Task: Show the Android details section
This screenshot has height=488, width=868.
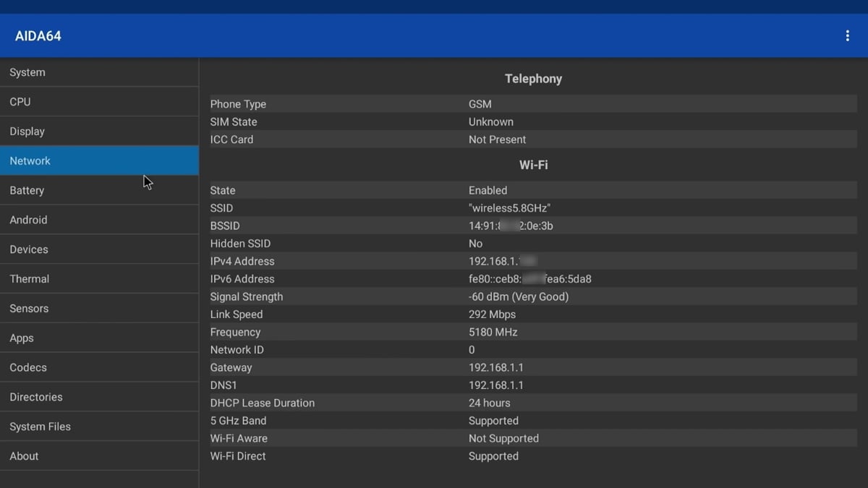Action: click(99, 220)
